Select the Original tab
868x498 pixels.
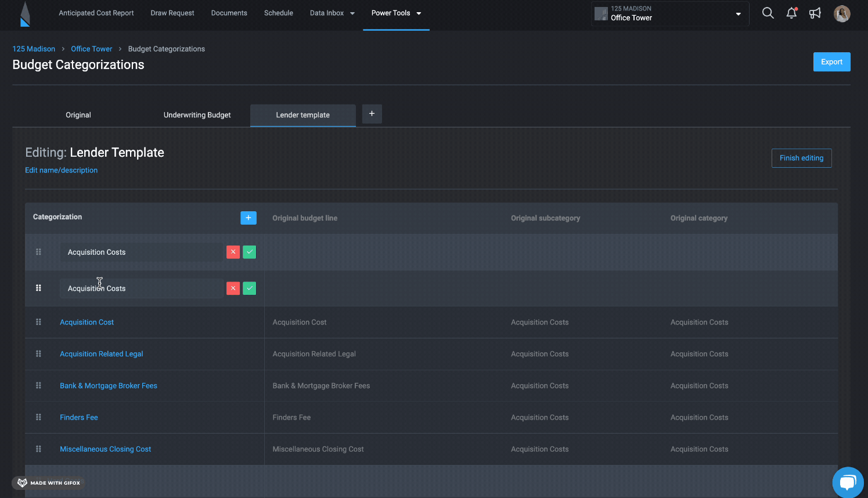click(x=78, y=115)
